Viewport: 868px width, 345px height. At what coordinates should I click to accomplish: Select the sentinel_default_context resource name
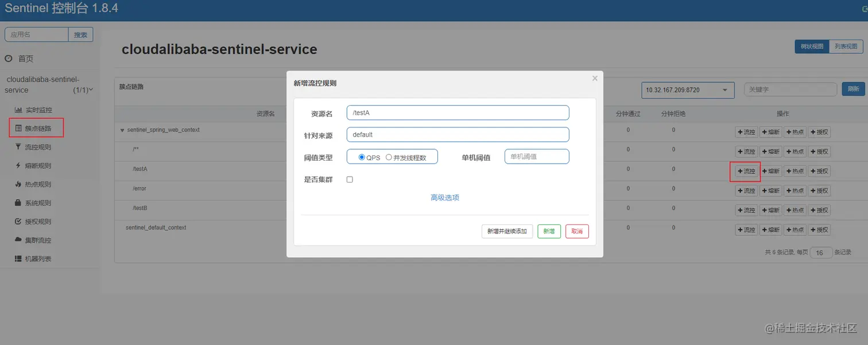click(156, 228)
